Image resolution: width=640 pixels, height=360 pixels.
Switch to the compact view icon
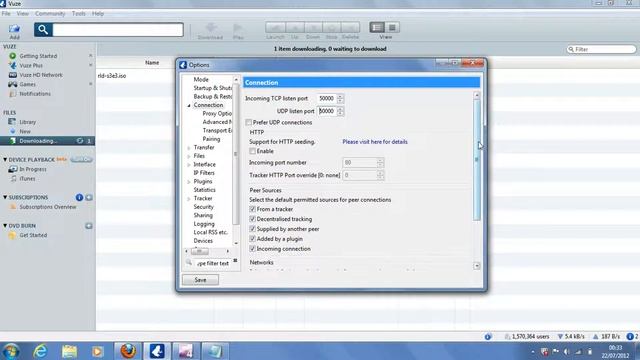coord(392,27)
